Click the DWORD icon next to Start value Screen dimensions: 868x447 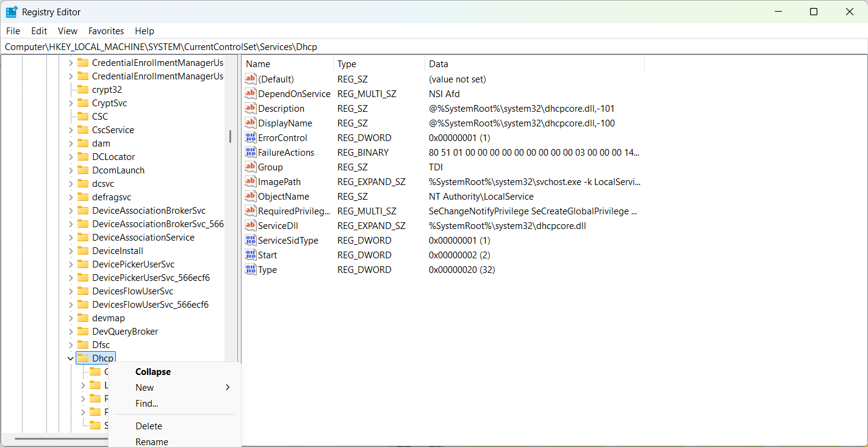(x=250, y=255)
